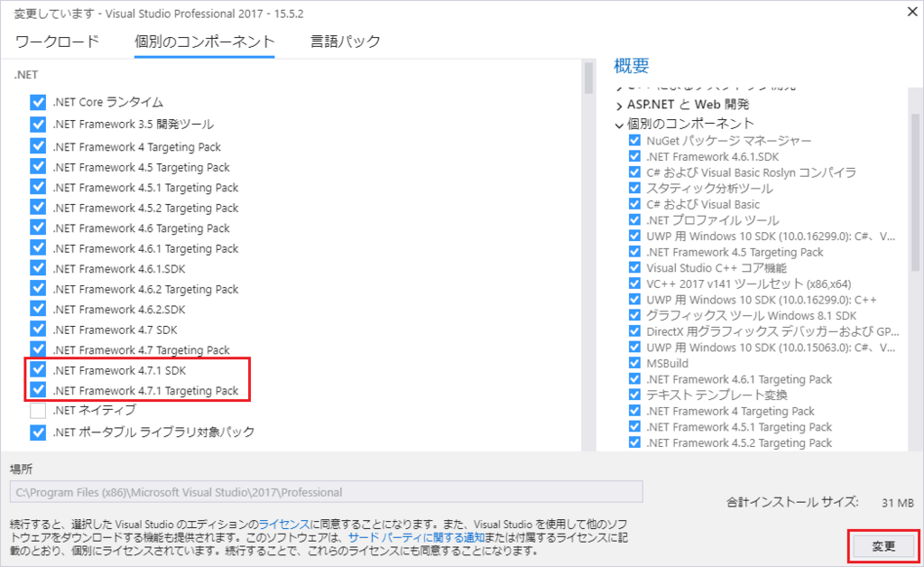Expand ASP.NET と Web 開発 in summary
924x567 pixels.
click(619, 106)
